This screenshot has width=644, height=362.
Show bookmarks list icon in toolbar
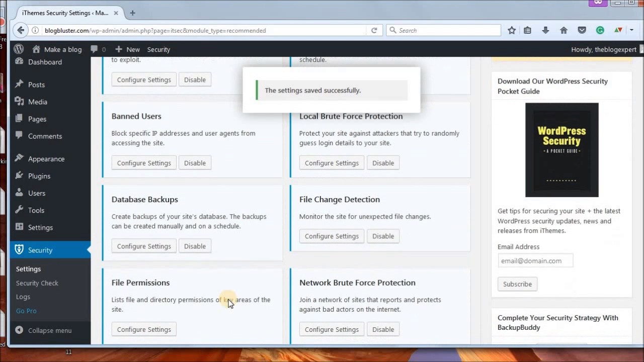pos(527,30)
